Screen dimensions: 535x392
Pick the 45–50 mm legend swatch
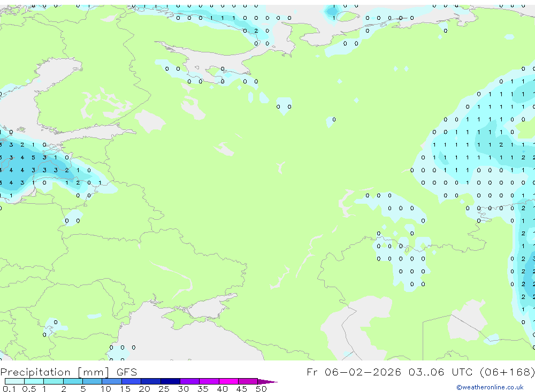pyautogui.click(x=248, y=381)
